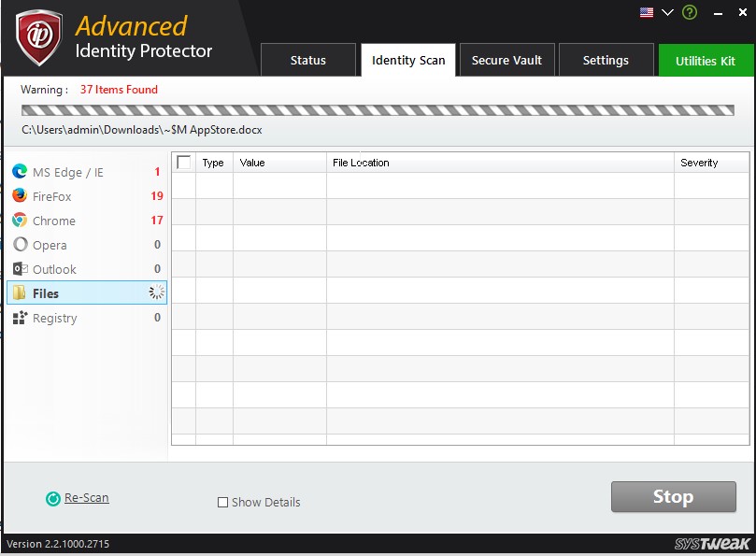756x556 pixels.
Task: Click the Re-Scan link
Action: click(x=86, y=498)
